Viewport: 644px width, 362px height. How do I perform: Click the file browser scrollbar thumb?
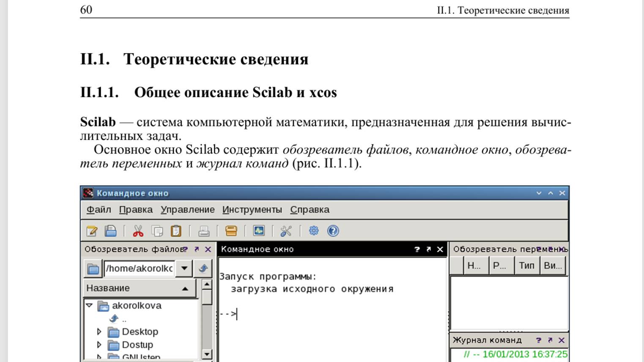tap(207, 297)
